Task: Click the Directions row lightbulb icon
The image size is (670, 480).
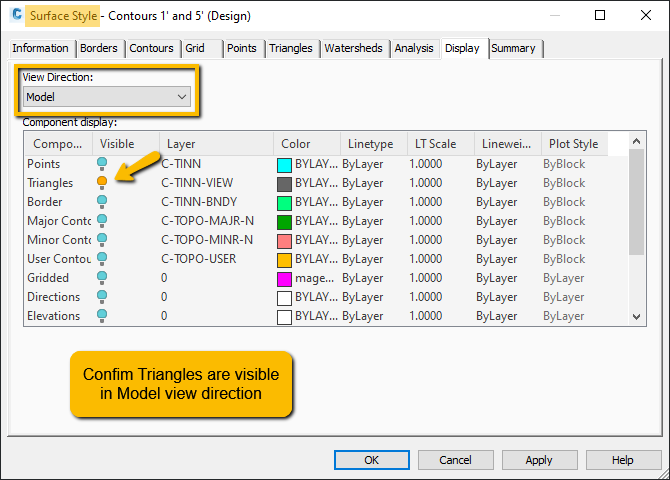Action: coord(102,297)
